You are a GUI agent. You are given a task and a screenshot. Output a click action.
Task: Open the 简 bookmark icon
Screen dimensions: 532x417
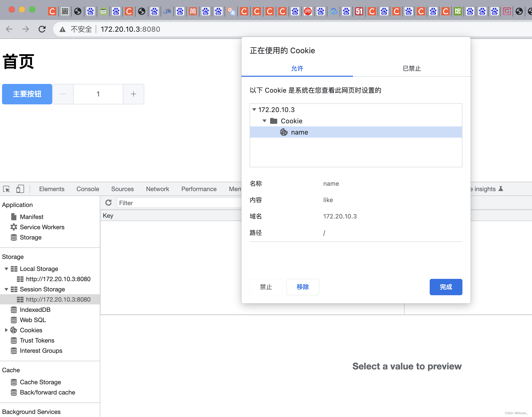[x=193, y=11]
